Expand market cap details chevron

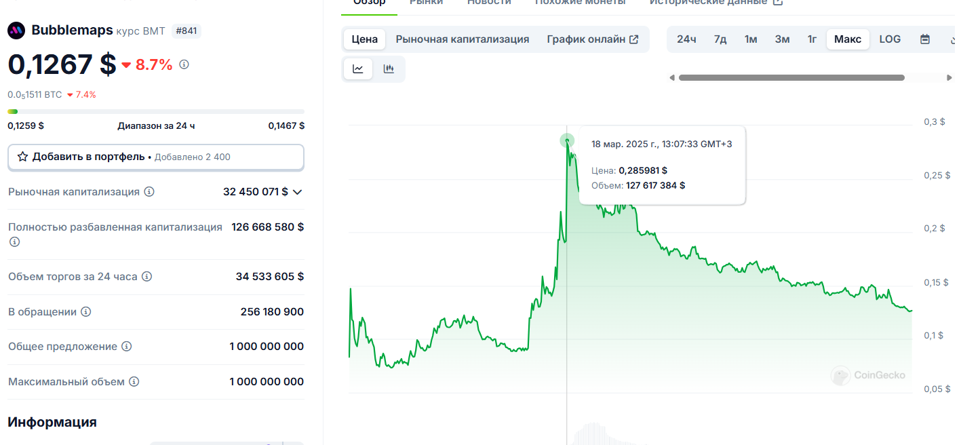click(297, 192)
